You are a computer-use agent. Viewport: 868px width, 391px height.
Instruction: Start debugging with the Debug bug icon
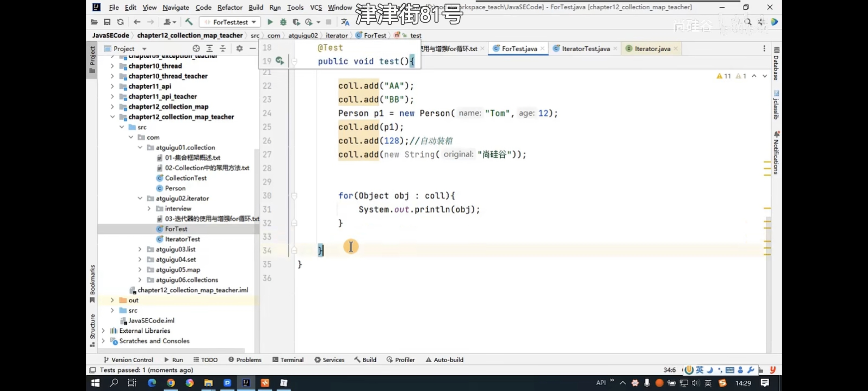[283, 22]
